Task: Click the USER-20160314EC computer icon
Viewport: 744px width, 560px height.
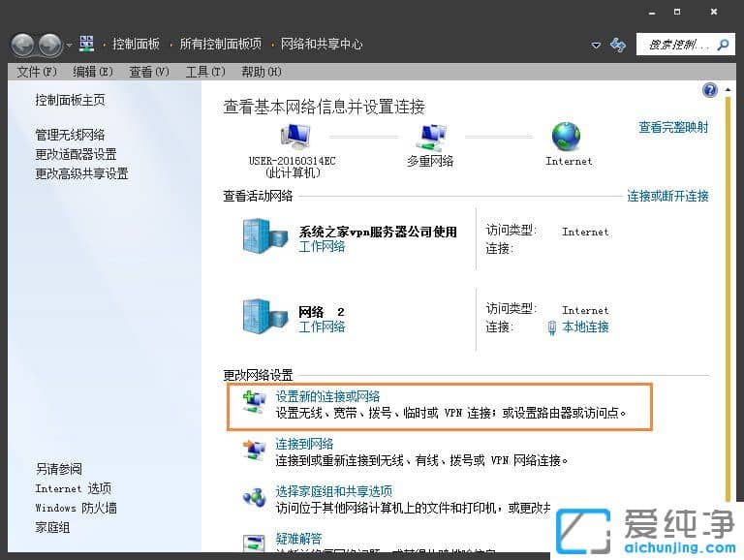Action: click(x=295, y=137)
